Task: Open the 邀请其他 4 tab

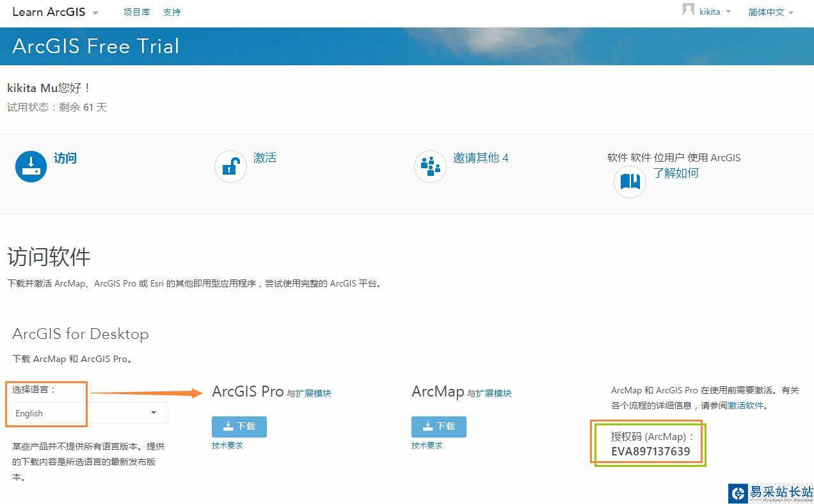Action: coord(481,157)
